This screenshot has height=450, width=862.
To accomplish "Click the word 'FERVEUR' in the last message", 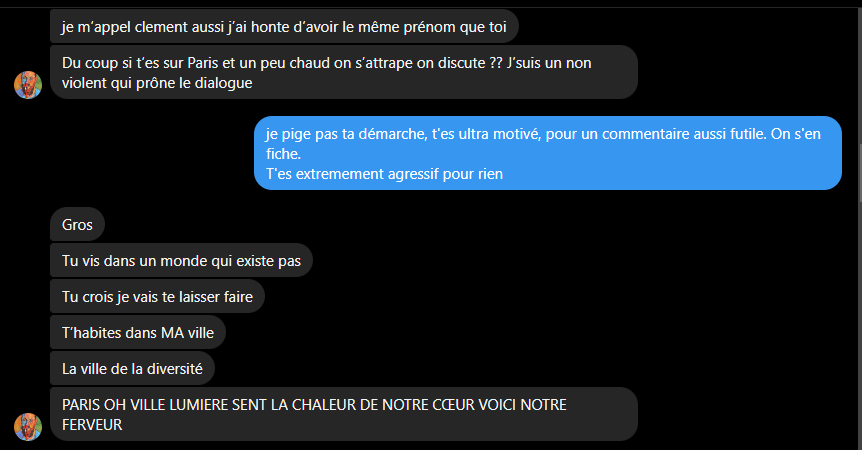I will coord(92,425).
